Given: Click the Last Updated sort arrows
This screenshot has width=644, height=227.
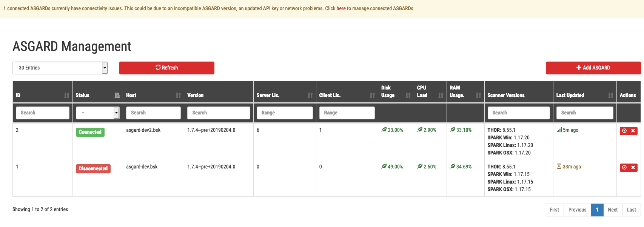Looking at the screenshot, I should [x=610, y=95].
